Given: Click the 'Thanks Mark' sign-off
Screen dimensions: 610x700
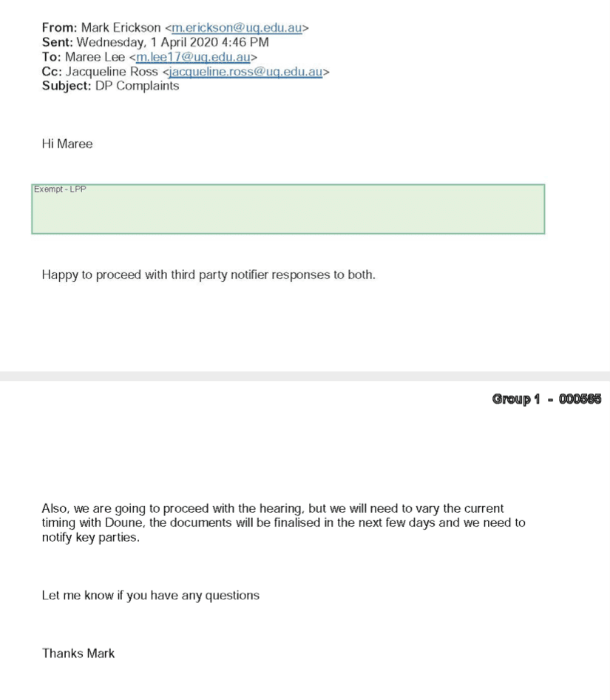Looking at the screenshot, I should tap(78, 653).
